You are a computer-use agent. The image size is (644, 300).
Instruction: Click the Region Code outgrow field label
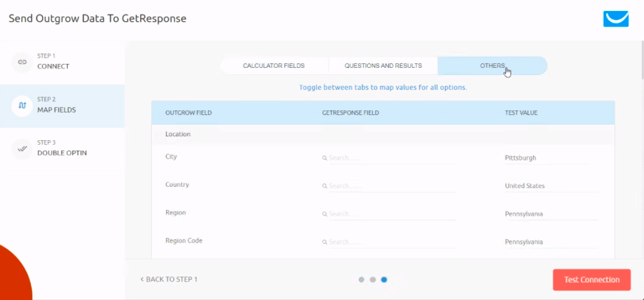(x=184, y=240)
